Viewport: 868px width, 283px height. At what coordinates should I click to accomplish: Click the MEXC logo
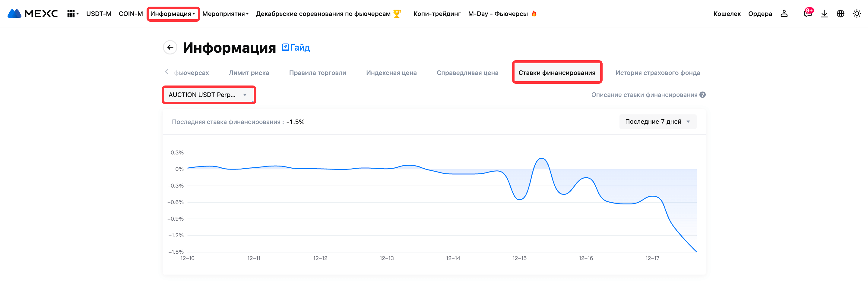pos(32,14)
